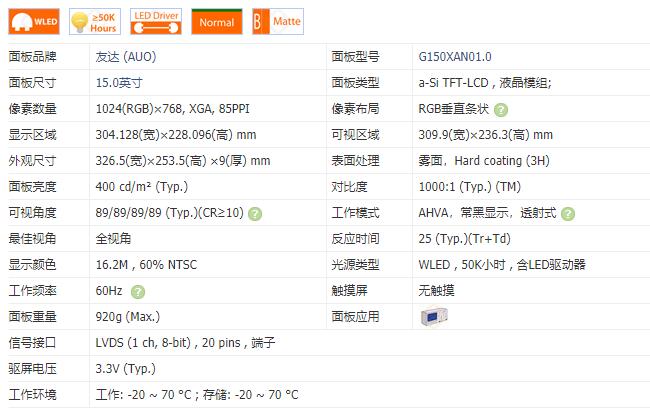Click best view value 全视角

click(113, 239)
